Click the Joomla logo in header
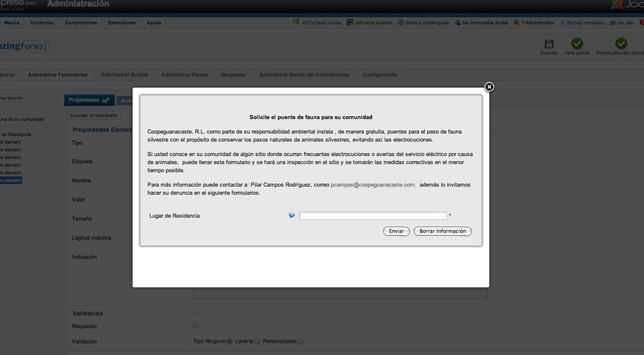The image size is (644, 355). click(x=627, y=5)
